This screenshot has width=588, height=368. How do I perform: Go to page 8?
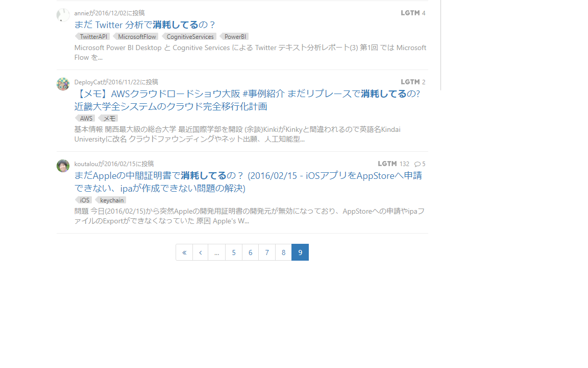tap(283, 252)
